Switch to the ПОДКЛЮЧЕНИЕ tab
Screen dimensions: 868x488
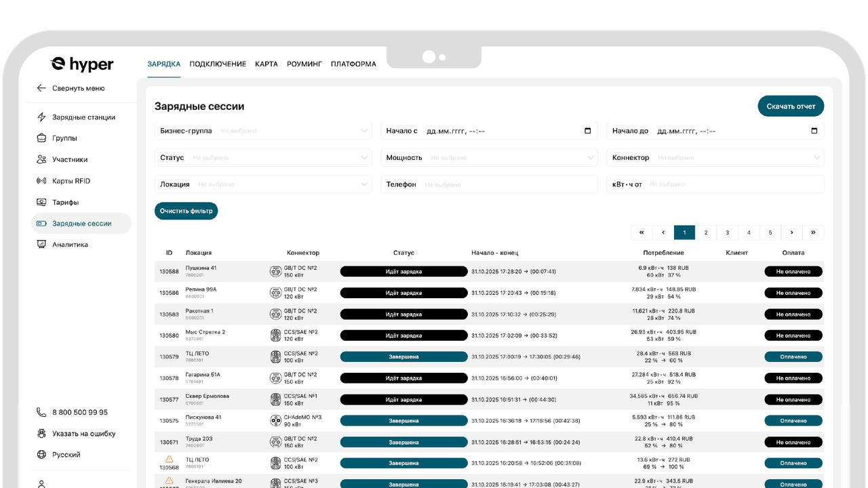click(x=217, y=64)
